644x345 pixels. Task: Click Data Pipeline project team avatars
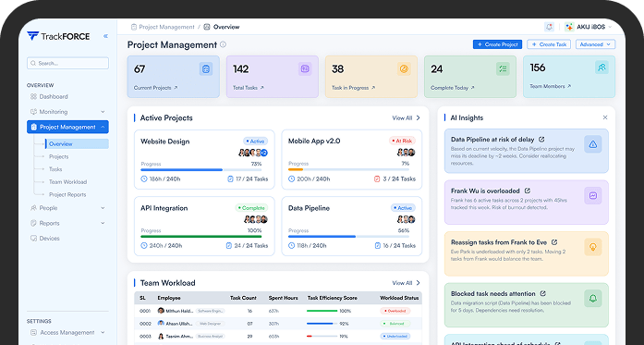[406, 219]
